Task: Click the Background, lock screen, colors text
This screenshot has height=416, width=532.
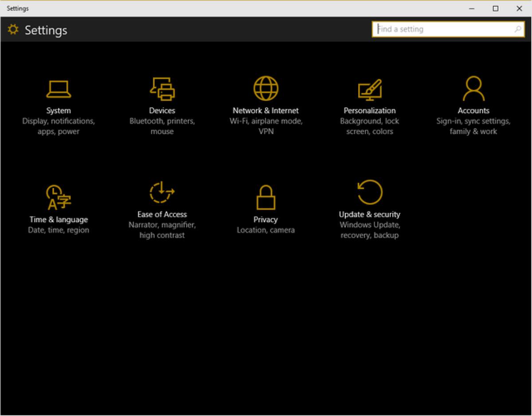Action: coord(370,126)
